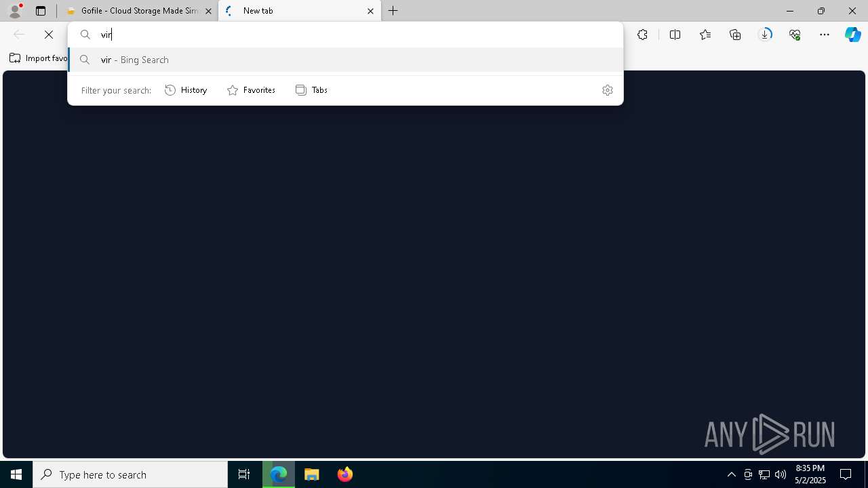This screenshot has width=868, height=488.
Task: Open Browser essentials icon
Action: tap(795, 35)
